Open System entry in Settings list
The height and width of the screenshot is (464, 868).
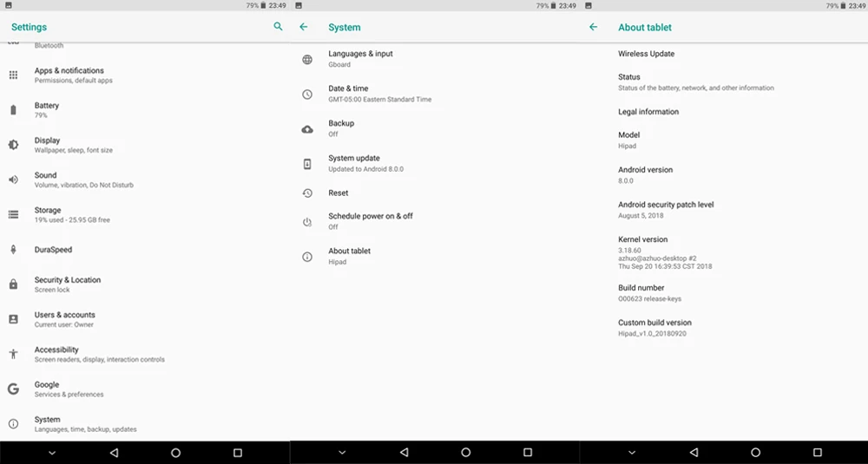145,423
